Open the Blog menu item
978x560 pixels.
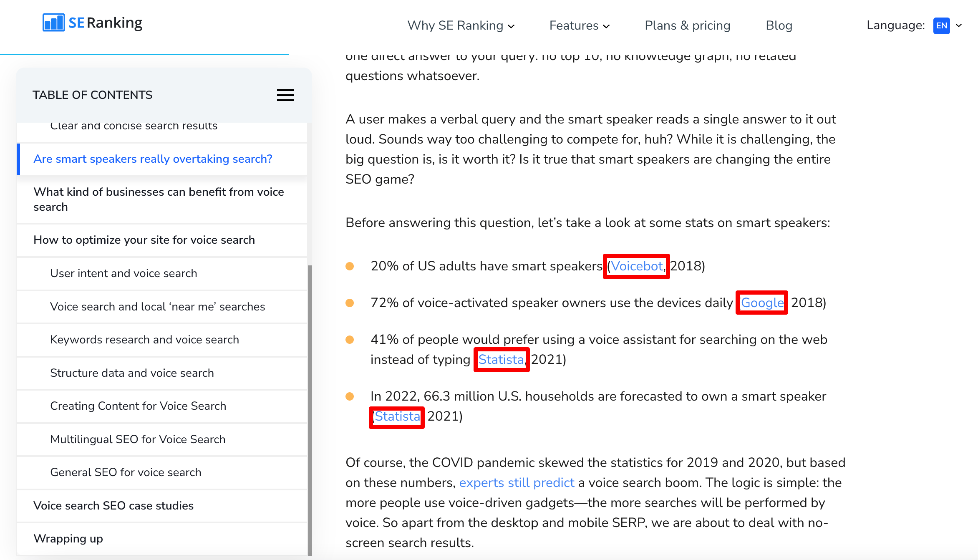point(779,25)
